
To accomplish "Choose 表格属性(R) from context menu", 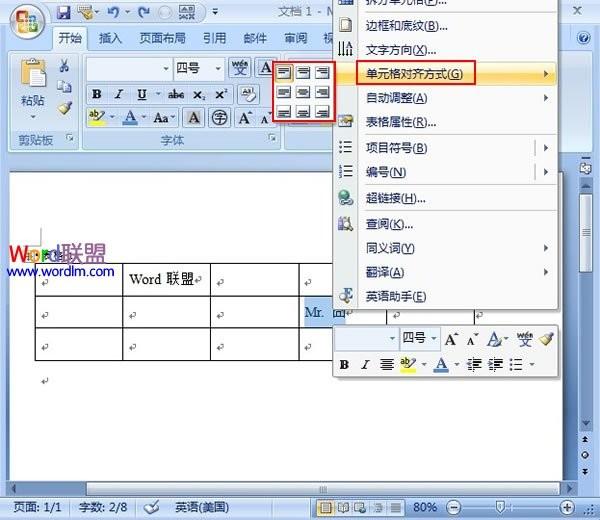I will 401,122.
